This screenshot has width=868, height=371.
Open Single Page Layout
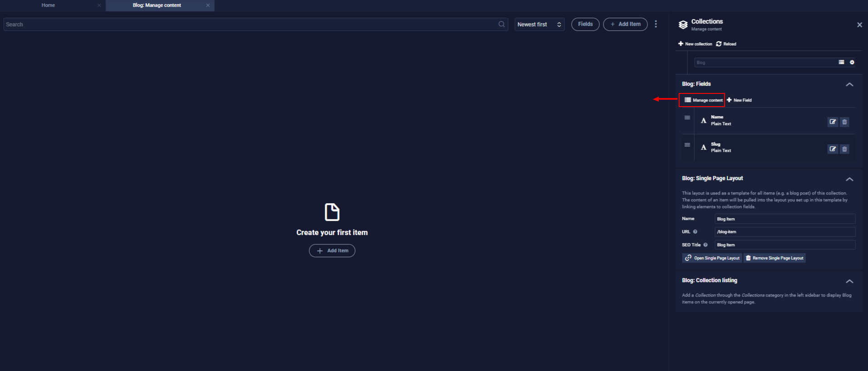tap(712, 258)
